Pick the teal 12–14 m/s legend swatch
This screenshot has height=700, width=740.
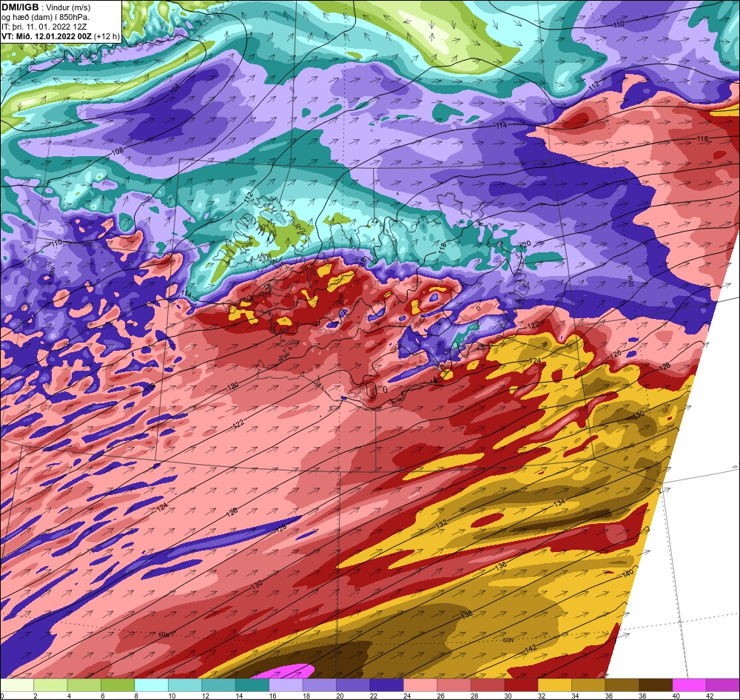218,685
